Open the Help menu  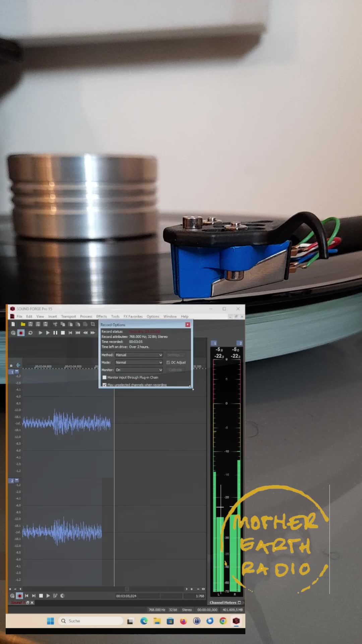185,316
